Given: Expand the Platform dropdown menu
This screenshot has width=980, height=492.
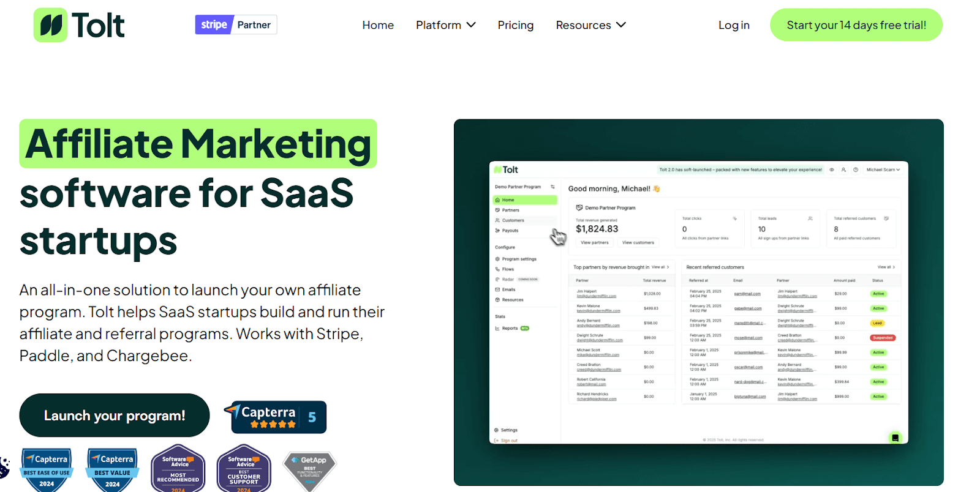Looking at the screenshot, I should [445, 25].
